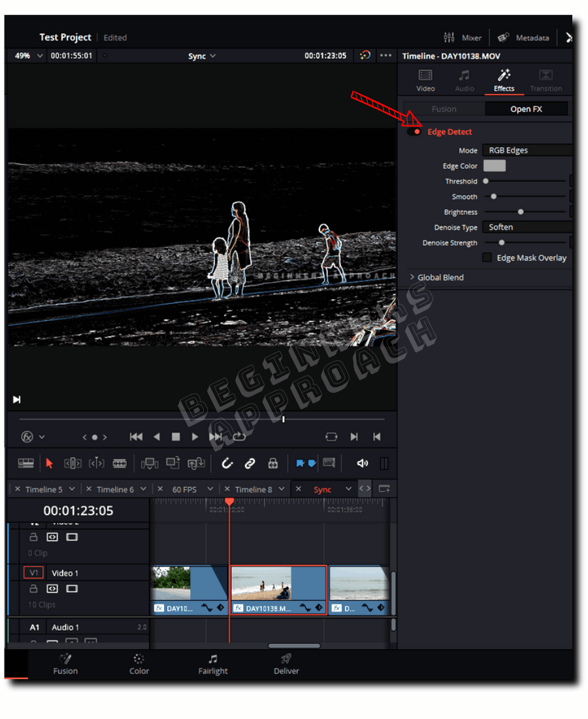Select the arrow selection mode tool
The image size is (588, 719).
pyautogui.click(x=50, y=463)
